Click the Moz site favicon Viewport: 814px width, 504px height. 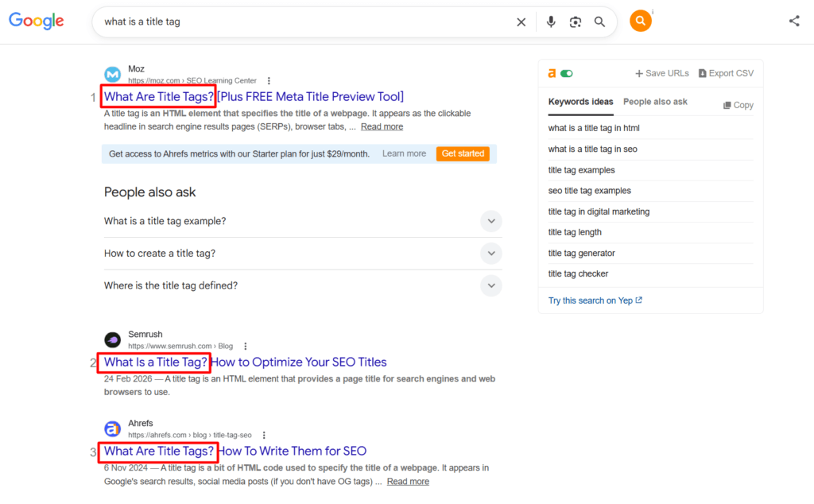(113, 74)
